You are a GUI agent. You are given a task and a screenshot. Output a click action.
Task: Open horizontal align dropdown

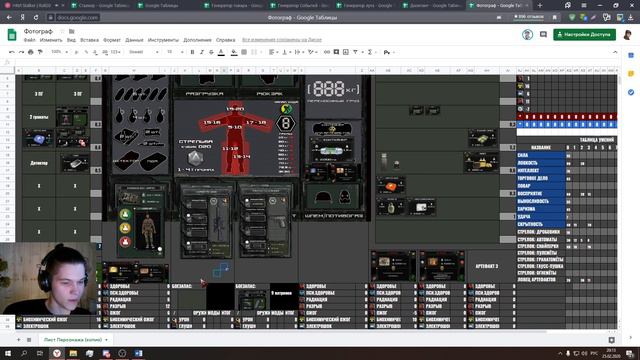273,52
